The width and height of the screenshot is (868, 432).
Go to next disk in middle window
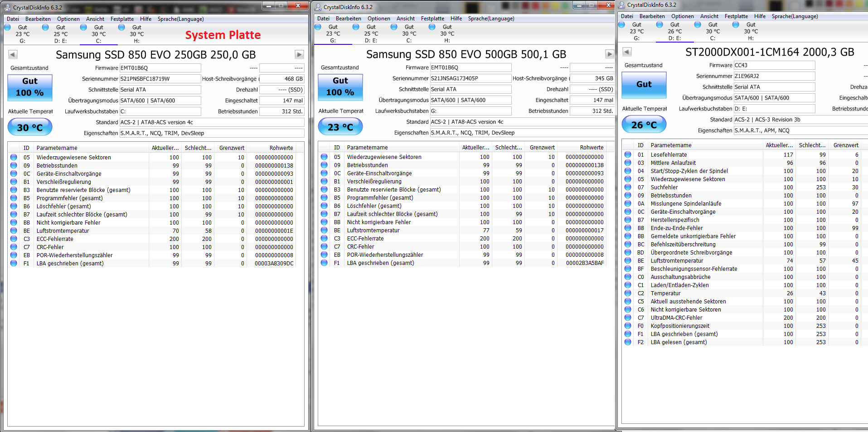[x=610, y=54]
